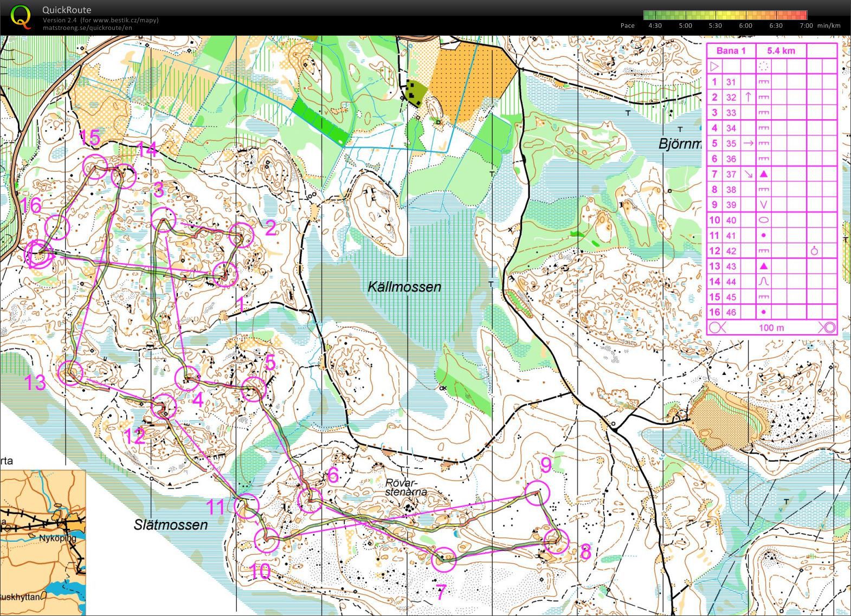Screen dimensions: 851x616
Task: Click the 'Rövar-stenarna' map label
Action: click(x=407, y=487)
